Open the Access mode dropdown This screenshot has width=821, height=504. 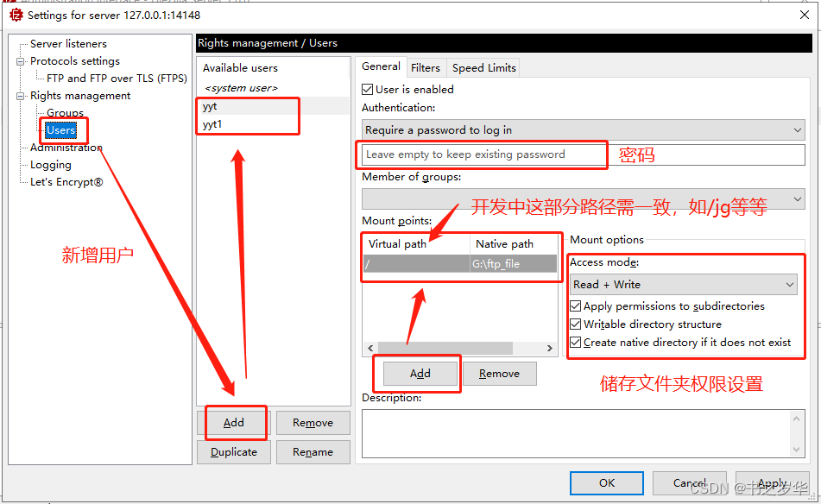pos(683,285)
